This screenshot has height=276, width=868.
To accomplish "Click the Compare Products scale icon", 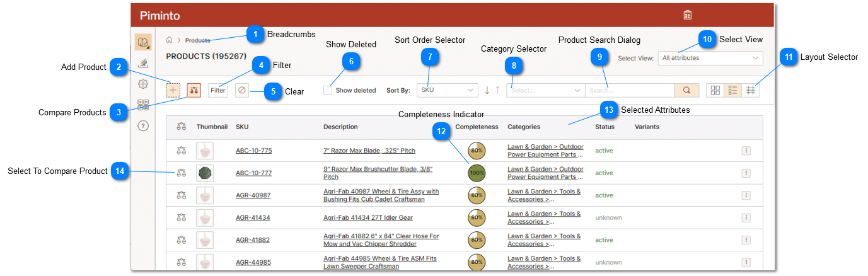I will coord(194,90).
